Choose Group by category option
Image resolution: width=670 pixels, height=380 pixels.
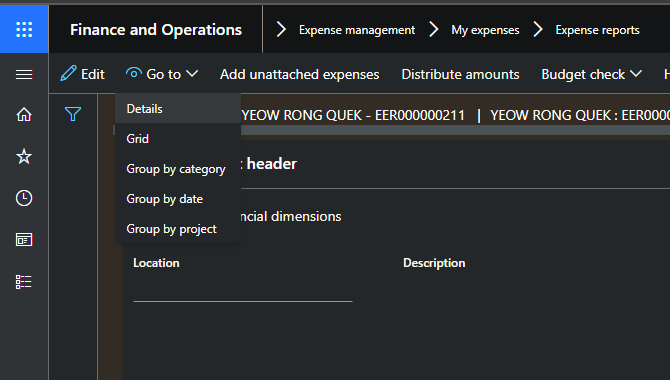[x=178, y=169]
